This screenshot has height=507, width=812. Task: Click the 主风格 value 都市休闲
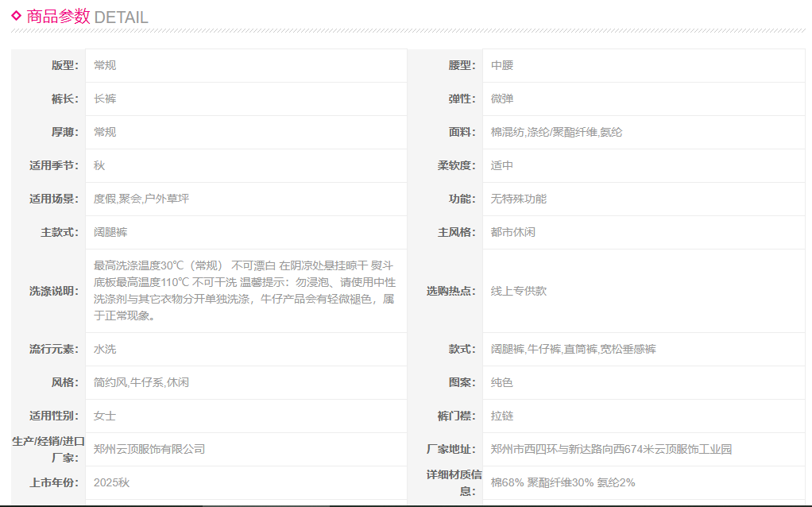[513, 232]
